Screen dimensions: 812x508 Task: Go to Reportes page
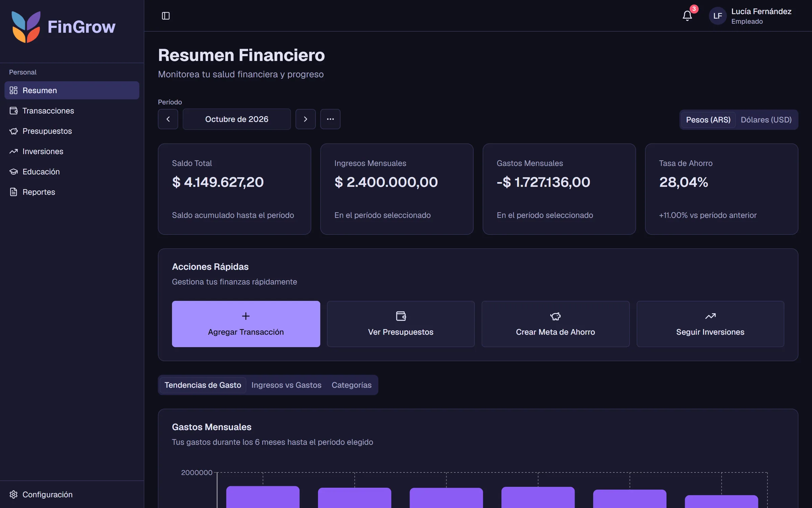click(x=72, y=192)
